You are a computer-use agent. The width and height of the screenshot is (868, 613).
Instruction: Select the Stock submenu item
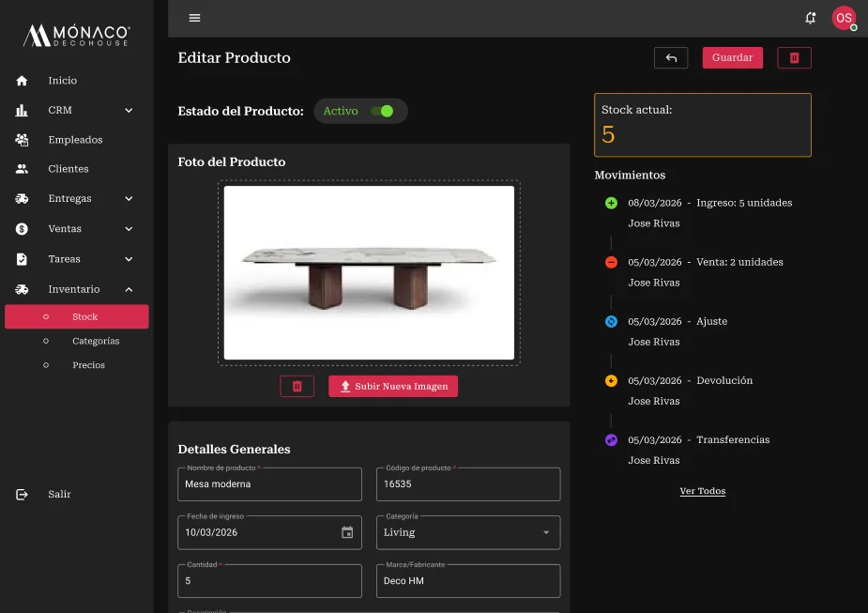[x=77, y=316]
